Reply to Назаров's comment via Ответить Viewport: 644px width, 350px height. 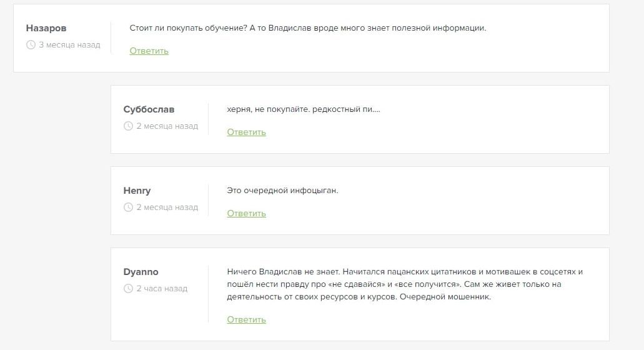click(x=149, y=51)
